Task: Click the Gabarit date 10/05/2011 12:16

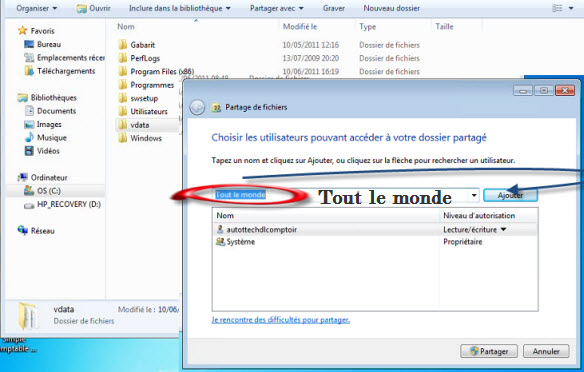Action: [311, 45]
